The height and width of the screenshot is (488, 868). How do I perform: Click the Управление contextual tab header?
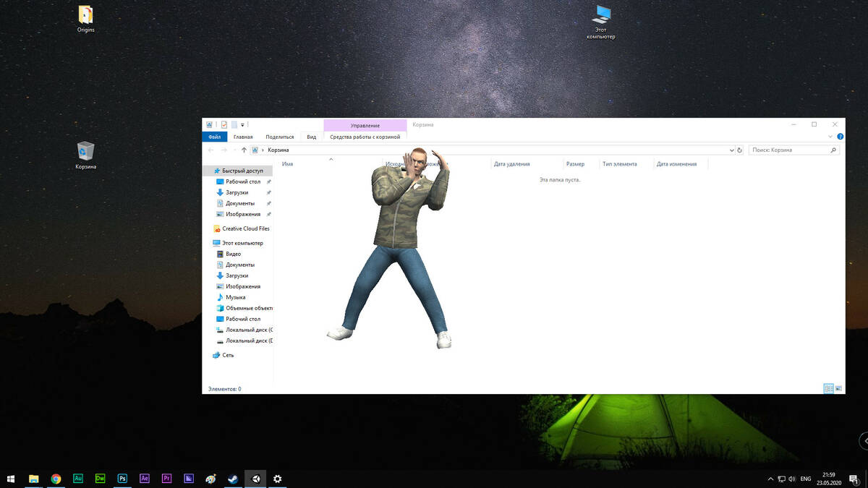(365, 125)
